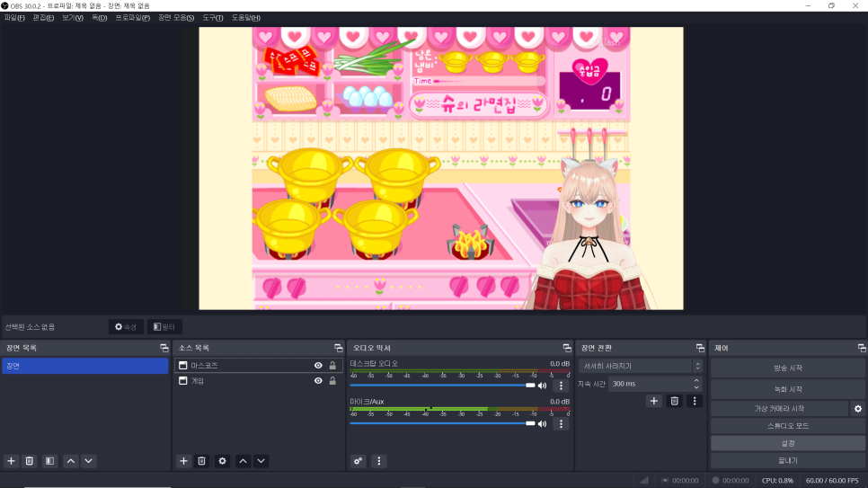Open 설정 settings button
This screenshot has height=488, width=868.
[x=788, y=443]
